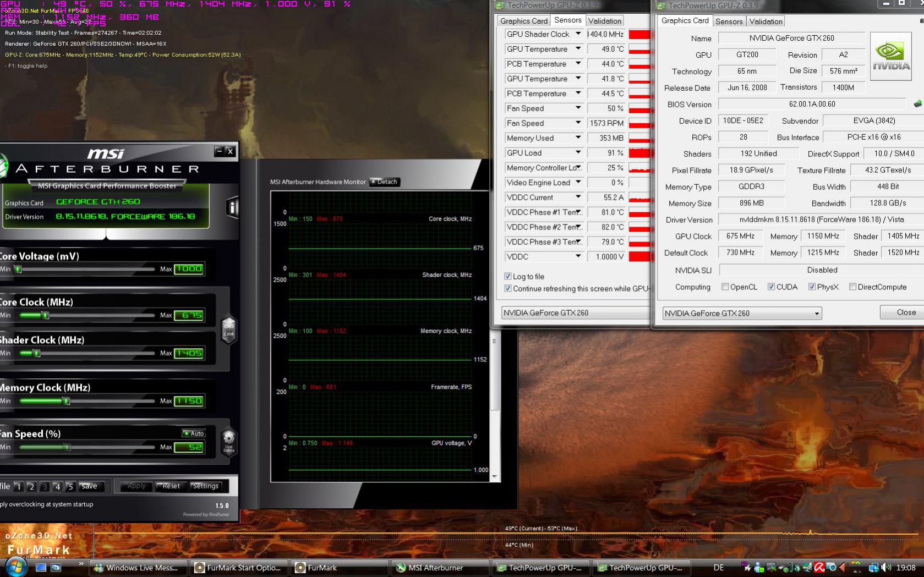Screen dimensions: 924x577
Task: Select Afterburner profile slot 1
Action: (x=18, y=486)
